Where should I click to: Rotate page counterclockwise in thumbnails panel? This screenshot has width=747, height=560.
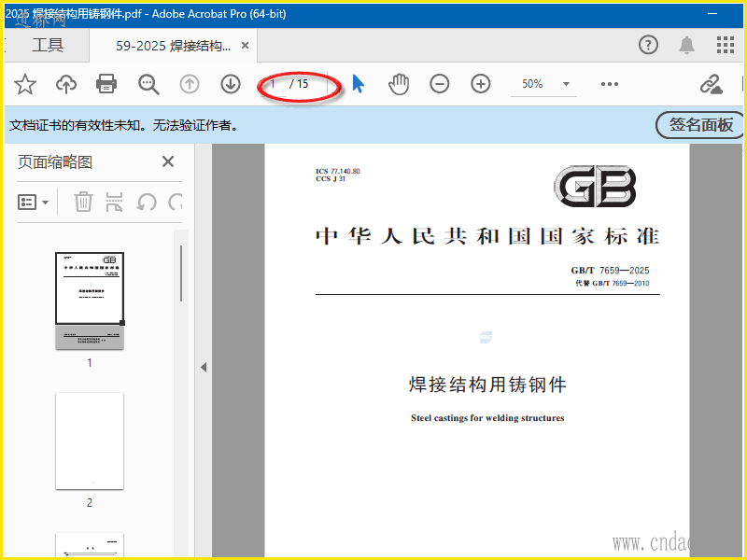[x=147, y=202]
